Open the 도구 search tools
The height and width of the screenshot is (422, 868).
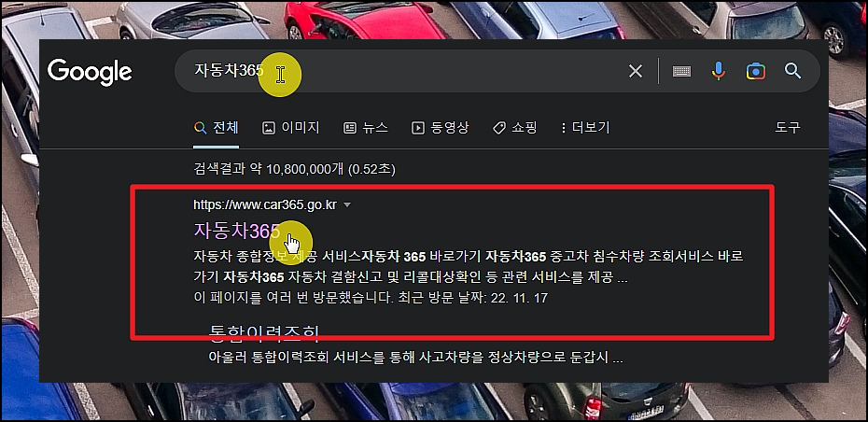click(x=787, y=128)
